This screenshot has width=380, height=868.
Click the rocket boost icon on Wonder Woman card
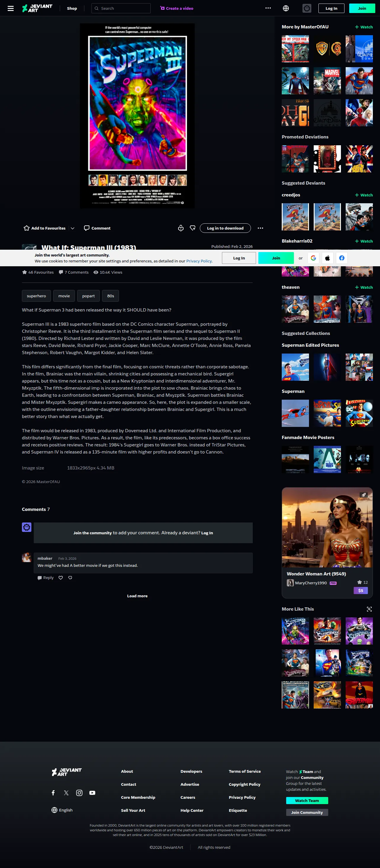tap(363, 495)
